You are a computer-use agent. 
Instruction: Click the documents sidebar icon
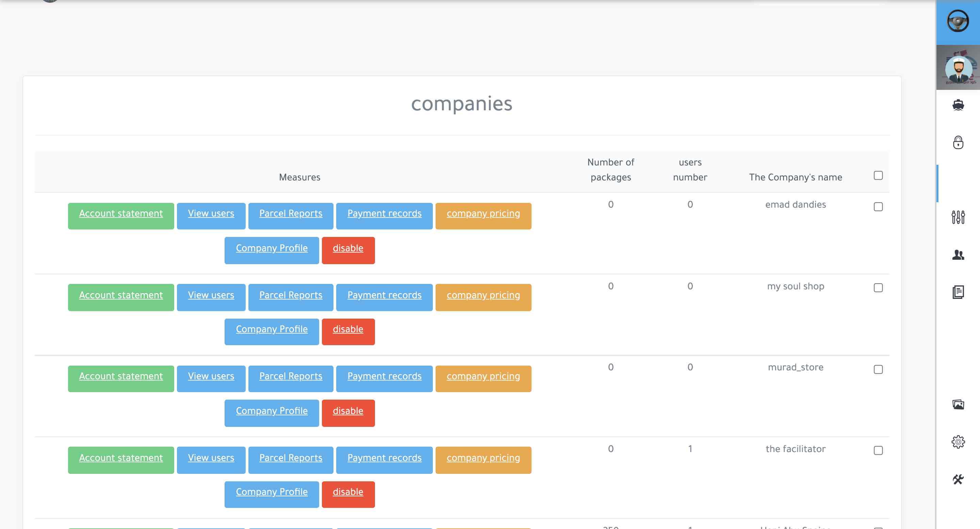(958, 292)
